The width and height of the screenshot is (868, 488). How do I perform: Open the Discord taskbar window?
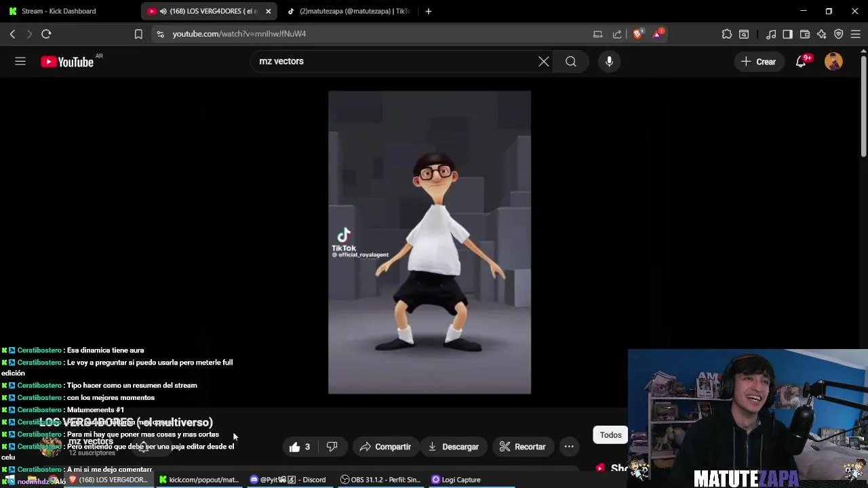tap(288, 480)
